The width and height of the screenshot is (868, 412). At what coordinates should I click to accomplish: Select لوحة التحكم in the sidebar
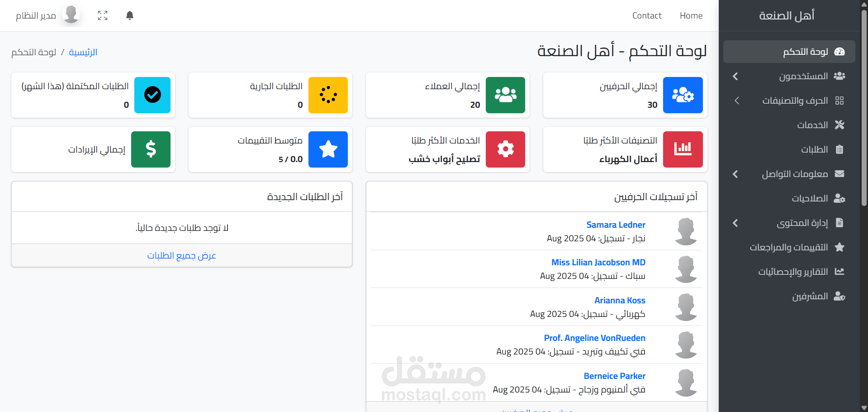[789, 52]
